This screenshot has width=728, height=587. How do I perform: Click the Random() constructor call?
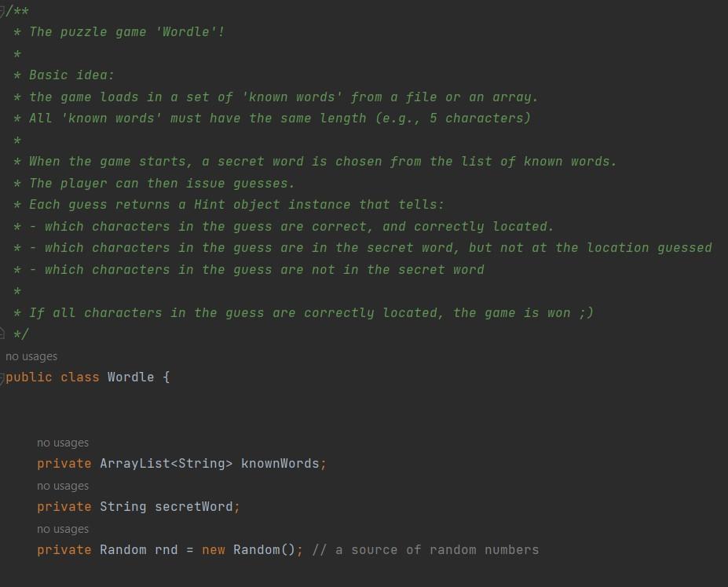coord(264,550)
